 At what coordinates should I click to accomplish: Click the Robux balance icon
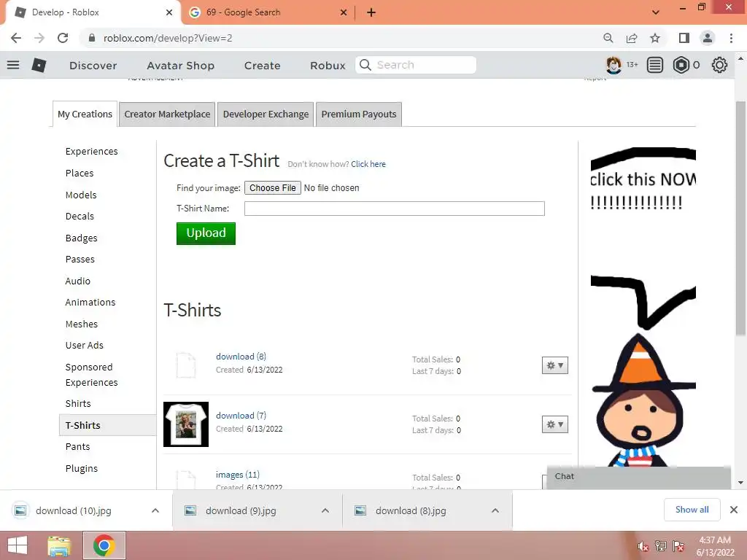click(x=681, y=65)
